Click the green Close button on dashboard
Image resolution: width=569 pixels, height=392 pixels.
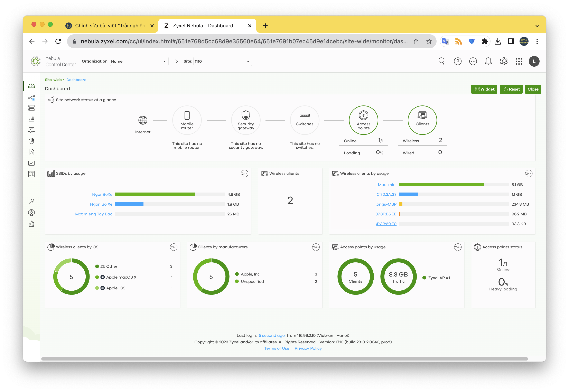click(533, 89)
